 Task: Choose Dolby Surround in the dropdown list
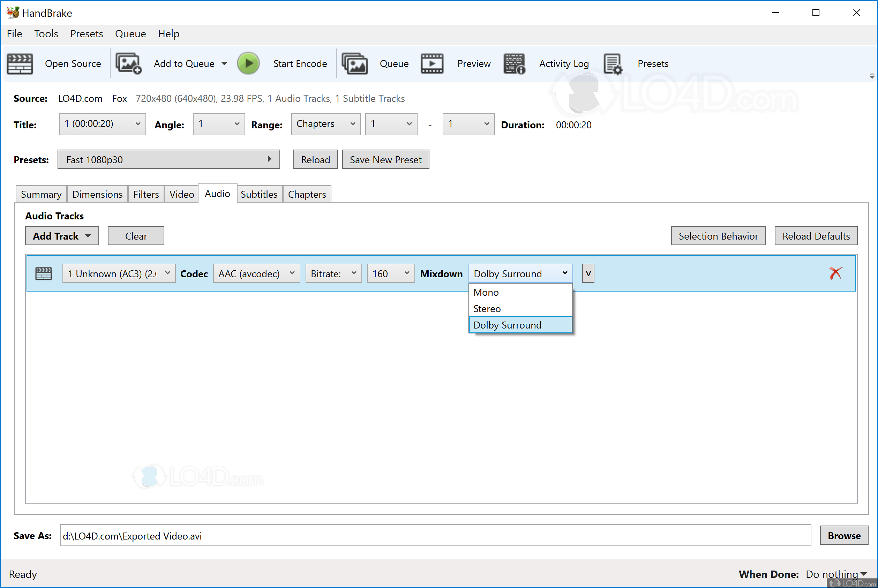pos(507,325)
